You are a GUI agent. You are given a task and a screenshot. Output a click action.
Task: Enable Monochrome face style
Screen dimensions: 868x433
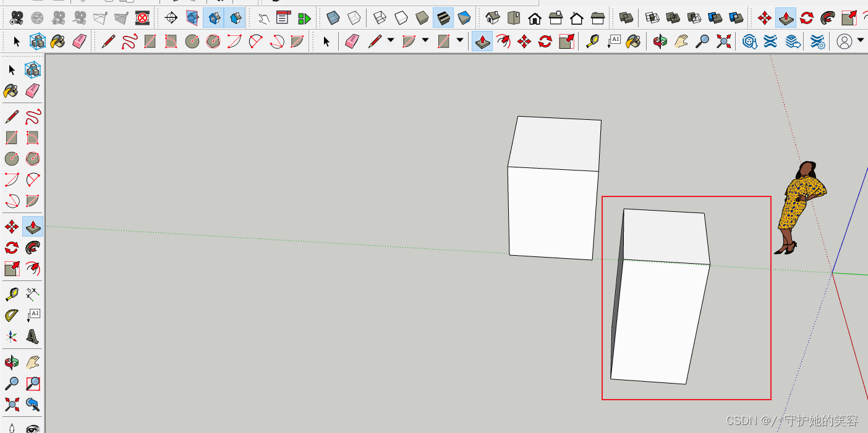tap(464, 18)
